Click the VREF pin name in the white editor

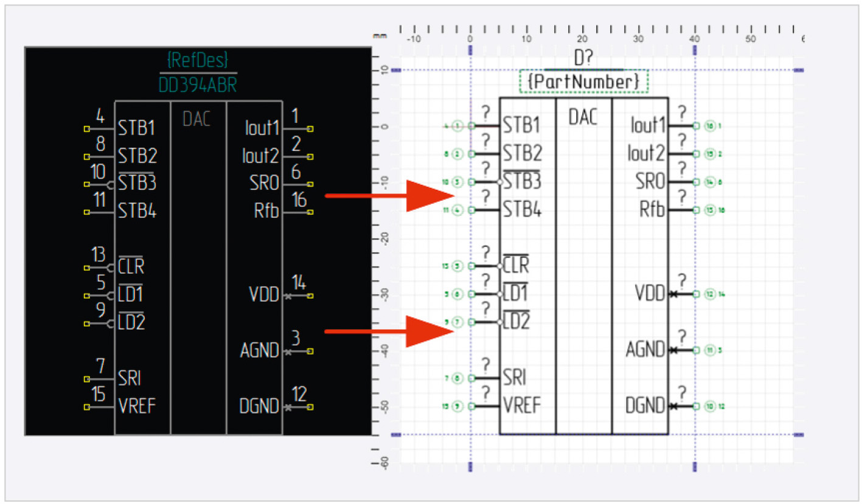522,406
